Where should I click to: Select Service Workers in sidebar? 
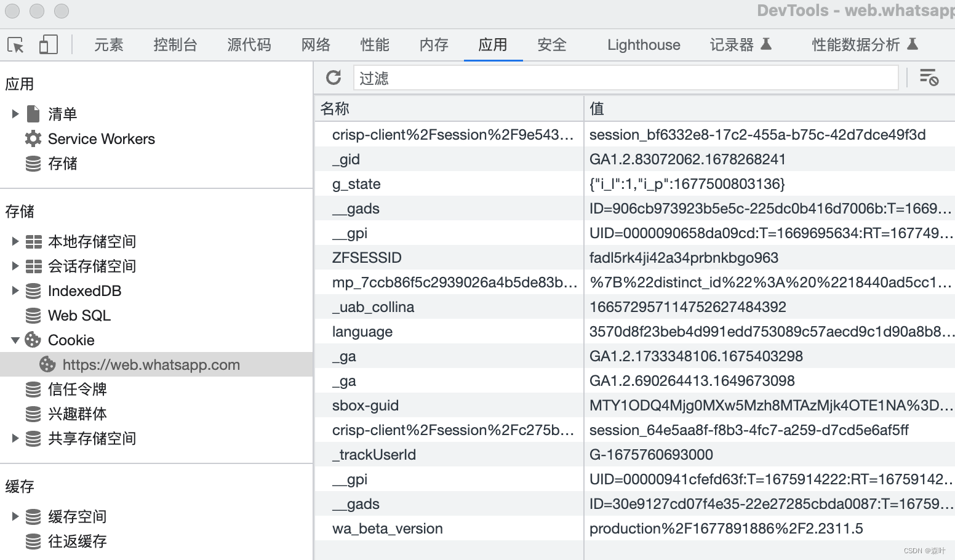(102, 139)
